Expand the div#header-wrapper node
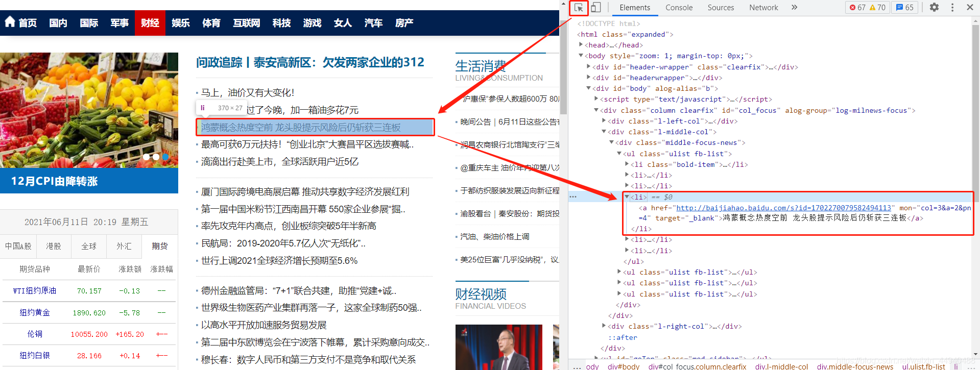This screenshot has height=370, width=980. pos(588,67)
